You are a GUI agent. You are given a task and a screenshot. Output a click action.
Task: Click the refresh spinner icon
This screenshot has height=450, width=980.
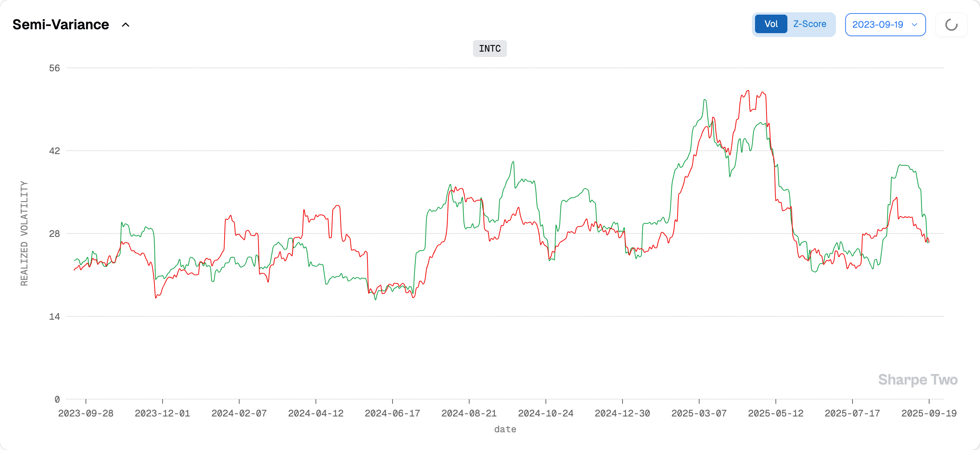coord(951,25)
